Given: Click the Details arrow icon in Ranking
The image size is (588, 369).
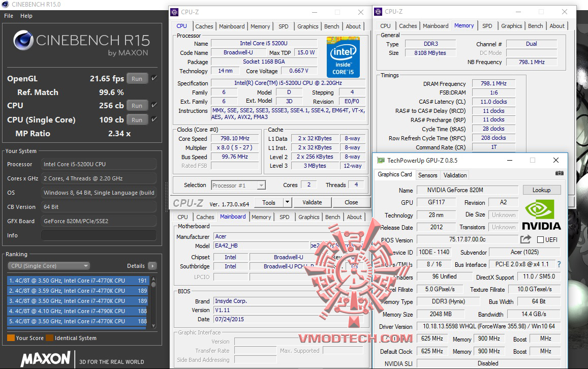Looking at the screenshot, I should [152, 266].
